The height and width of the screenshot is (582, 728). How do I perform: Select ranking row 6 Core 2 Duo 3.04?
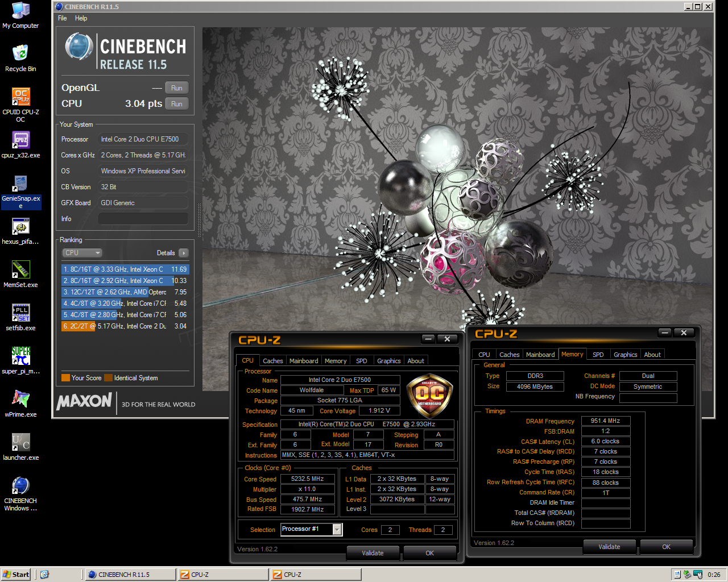point(125,326)
